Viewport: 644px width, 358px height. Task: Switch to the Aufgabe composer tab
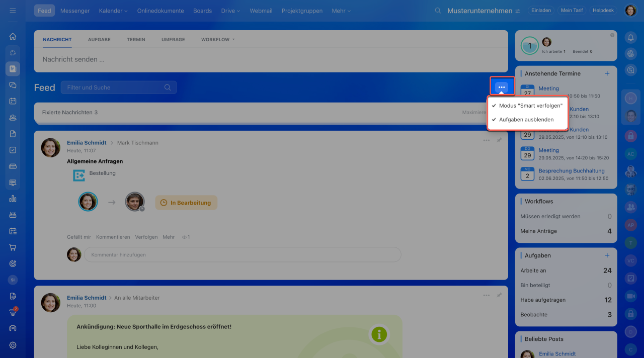coord(99,39)
